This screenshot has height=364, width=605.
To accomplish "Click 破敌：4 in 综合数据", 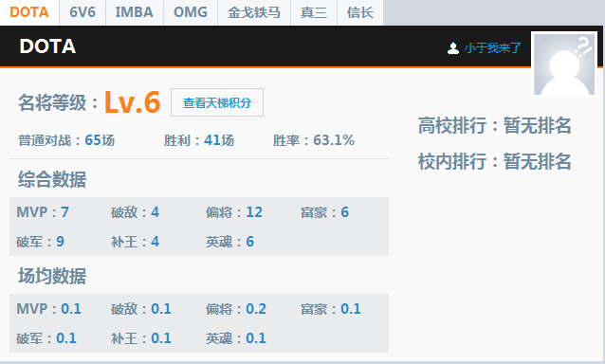I will [x=135, y=212].
